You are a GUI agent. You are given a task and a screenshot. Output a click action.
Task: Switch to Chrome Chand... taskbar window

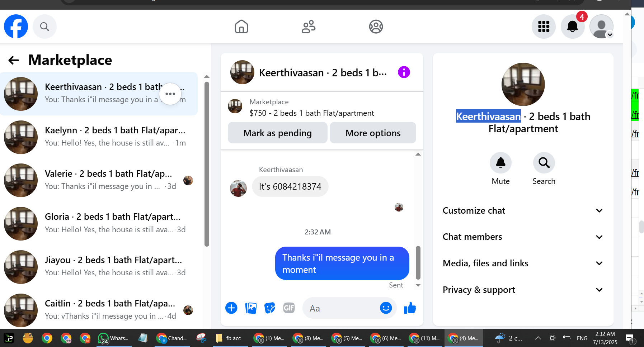[172, 338]
